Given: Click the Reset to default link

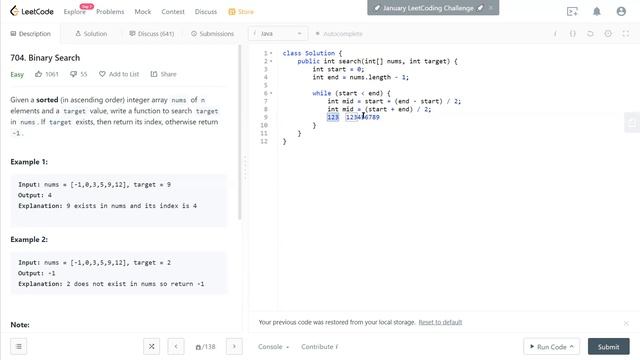Looking at the screenshot, I should click(440, 322).
